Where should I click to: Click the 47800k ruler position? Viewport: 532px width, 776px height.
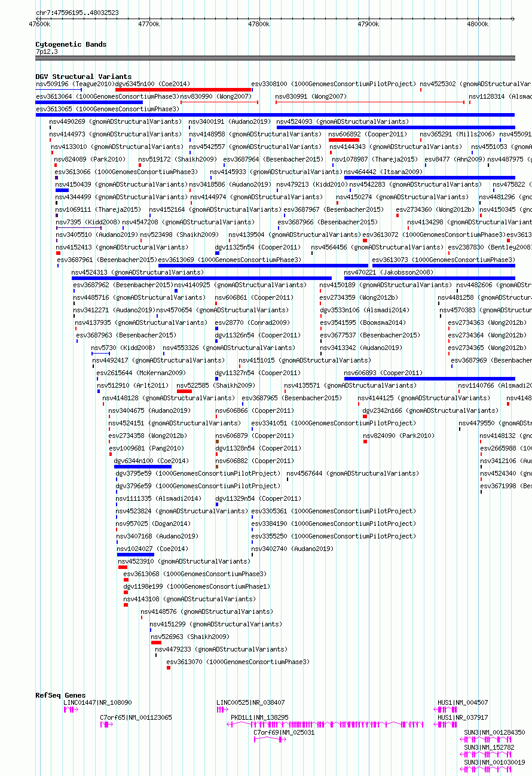pyautogui.click(x=259, y=24)
